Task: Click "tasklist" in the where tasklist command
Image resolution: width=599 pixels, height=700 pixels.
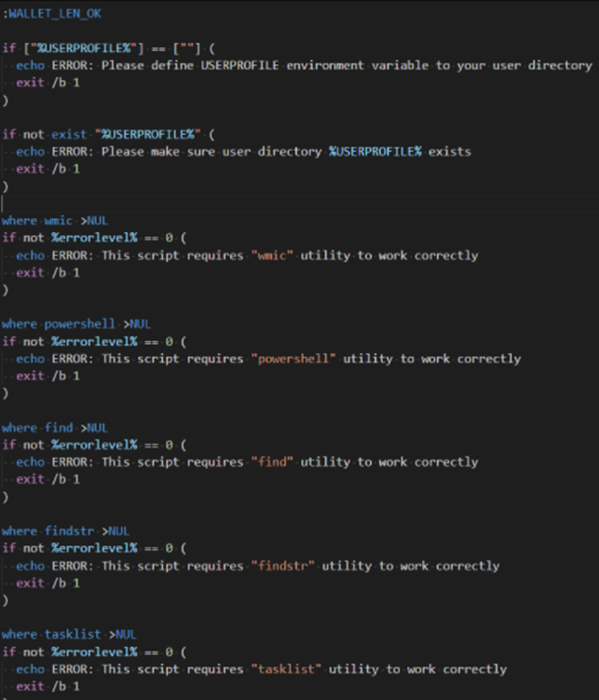Action: coord(73,635)
